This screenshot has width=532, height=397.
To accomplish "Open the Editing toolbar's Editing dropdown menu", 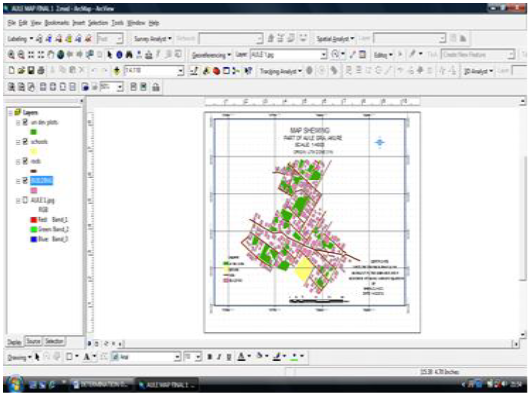I will coord(383,55).
